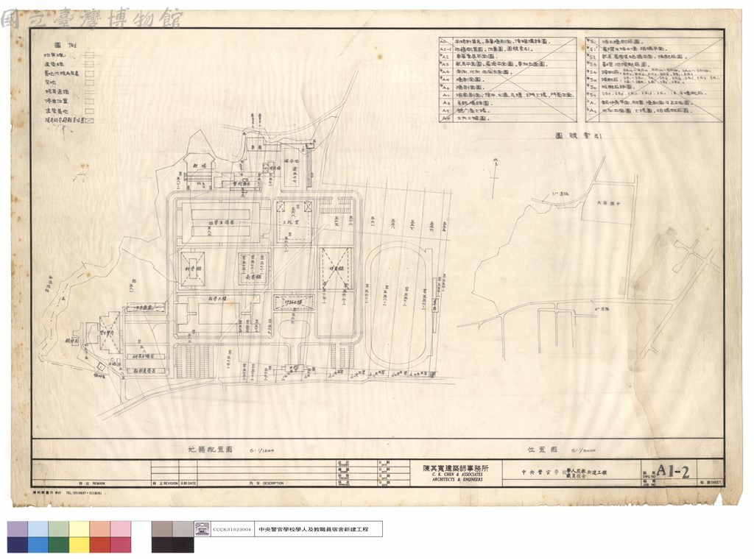Click the pale green color patch
Viewport: 754px width, 560px height.
(59, 529)
